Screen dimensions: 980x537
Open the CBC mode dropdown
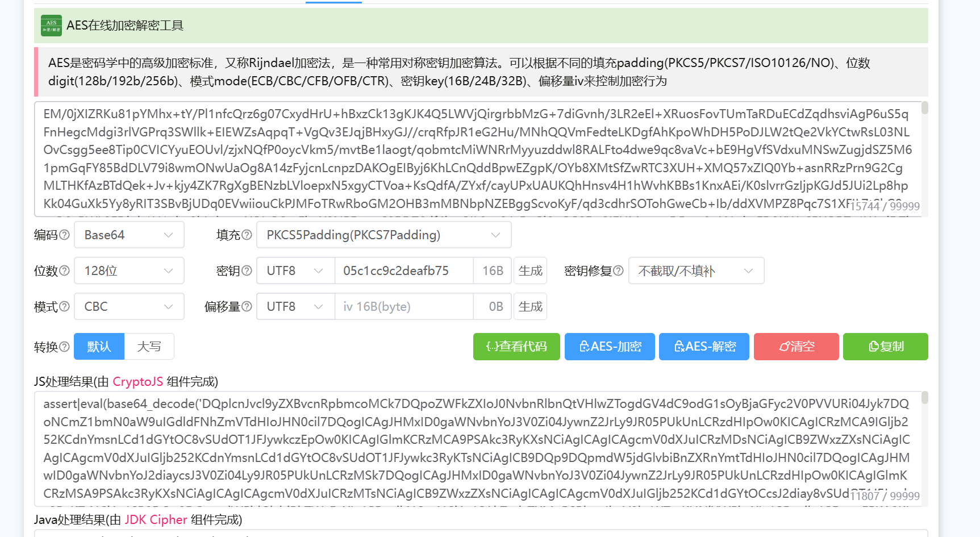click(x=128, y=306)
